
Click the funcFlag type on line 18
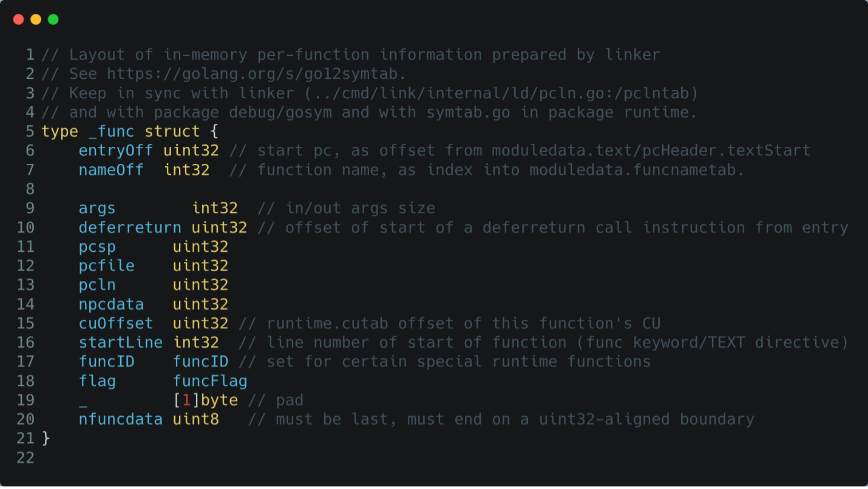[210, 381]
